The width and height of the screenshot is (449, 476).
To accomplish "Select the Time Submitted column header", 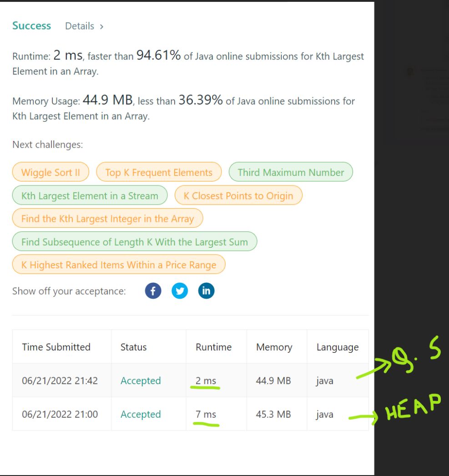I will tap(56, 347).
